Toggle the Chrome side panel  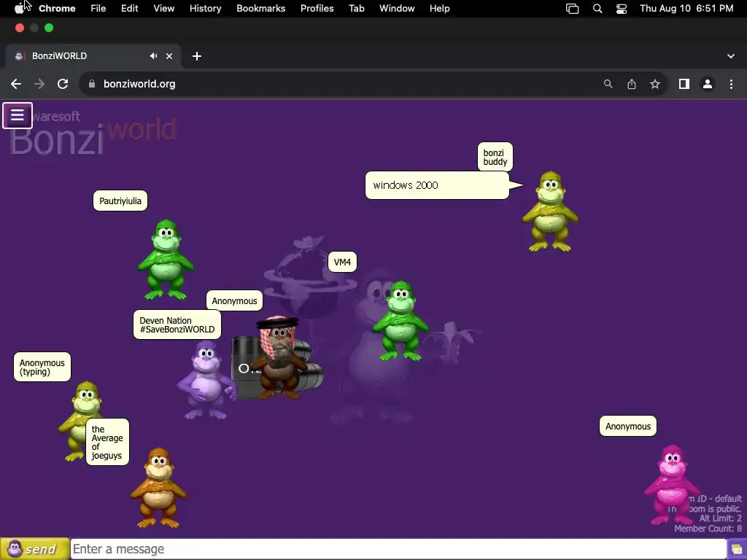tap(684, 85)
